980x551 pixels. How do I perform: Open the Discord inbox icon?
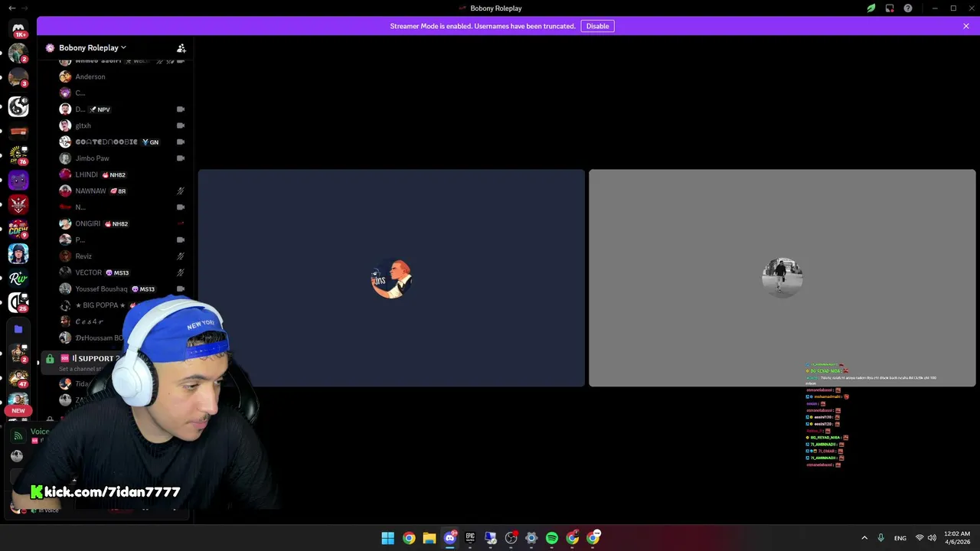(x=890, y=8)
